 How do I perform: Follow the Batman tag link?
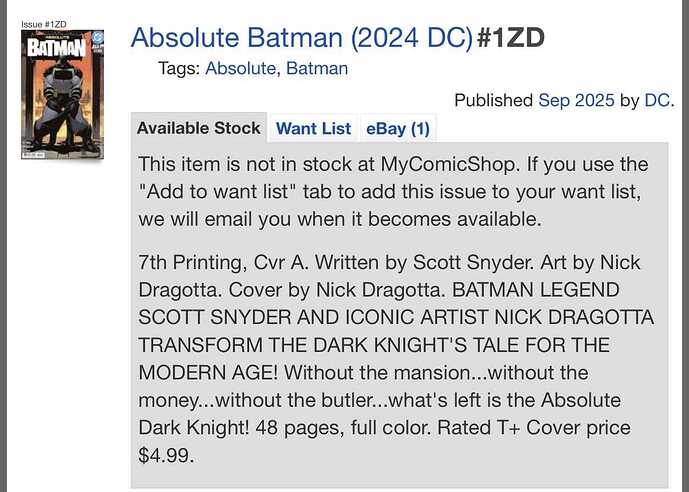[x=319, y=69]
